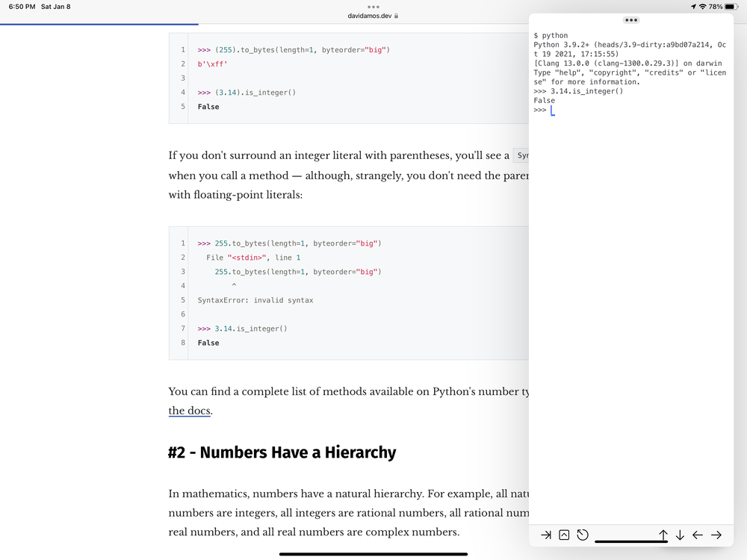The height and width of the screenshot is (560, 747).
Task: Tap the home indicator bar at bottom
Action: pyautogui.click(x=373, y=554)
